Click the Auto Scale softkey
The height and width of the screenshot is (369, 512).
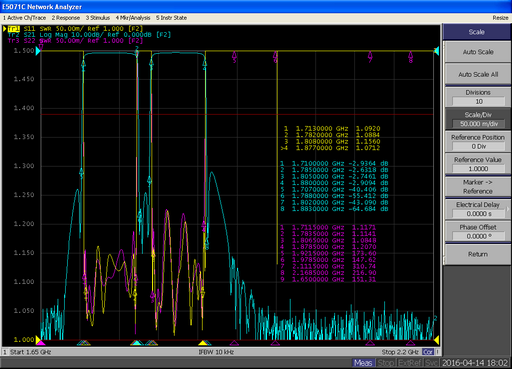(478, 52)
